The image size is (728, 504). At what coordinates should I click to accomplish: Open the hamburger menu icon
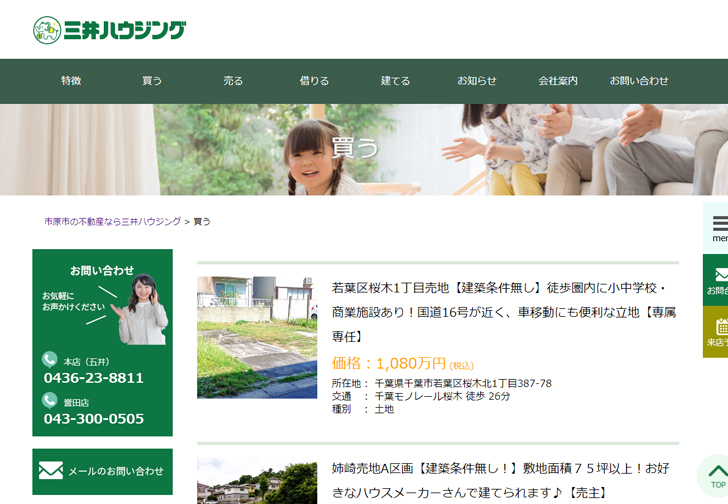click(720, 224)
